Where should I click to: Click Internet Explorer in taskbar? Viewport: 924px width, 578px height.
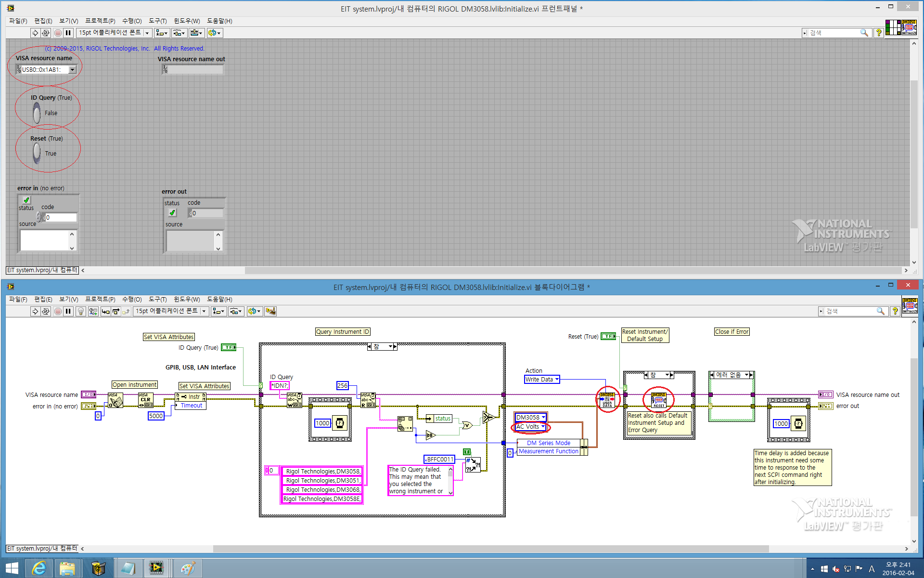39,568
